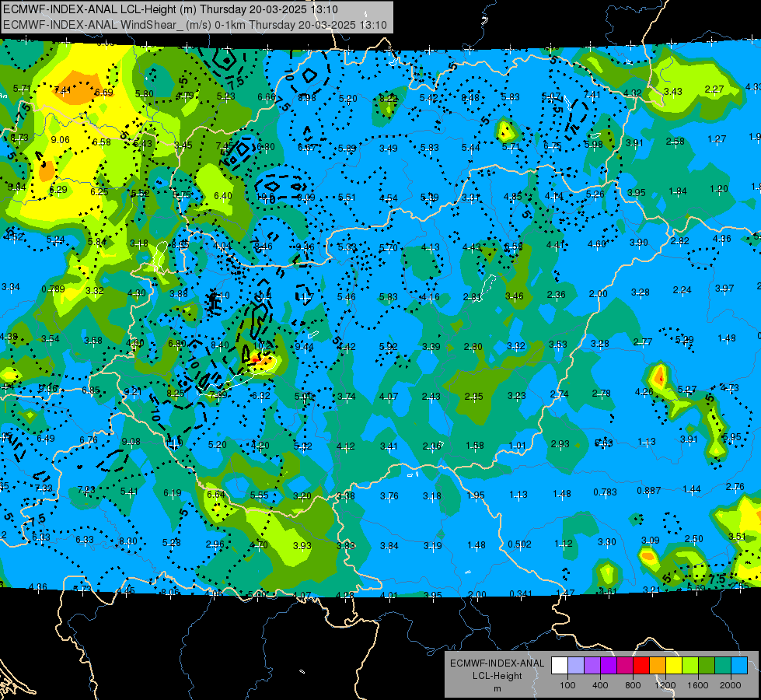Select legend label ECMWF-INDEX-ANAL
The image size is (761, 700).
pyautogui.click(x=497, y=663)
